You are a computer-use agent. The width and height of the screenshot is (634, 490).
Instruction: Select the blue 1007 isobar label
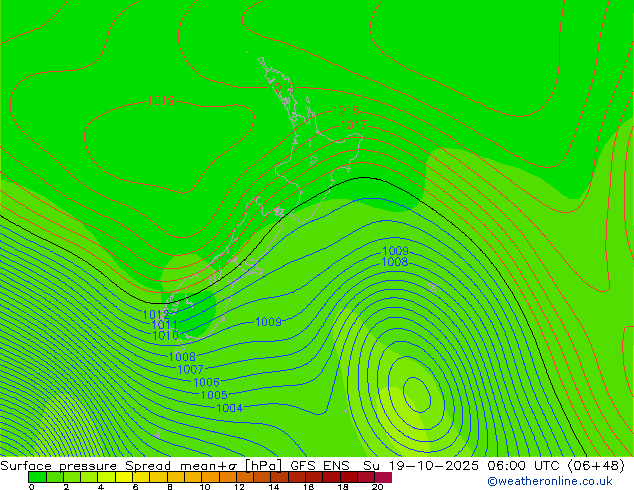point(190,370)
